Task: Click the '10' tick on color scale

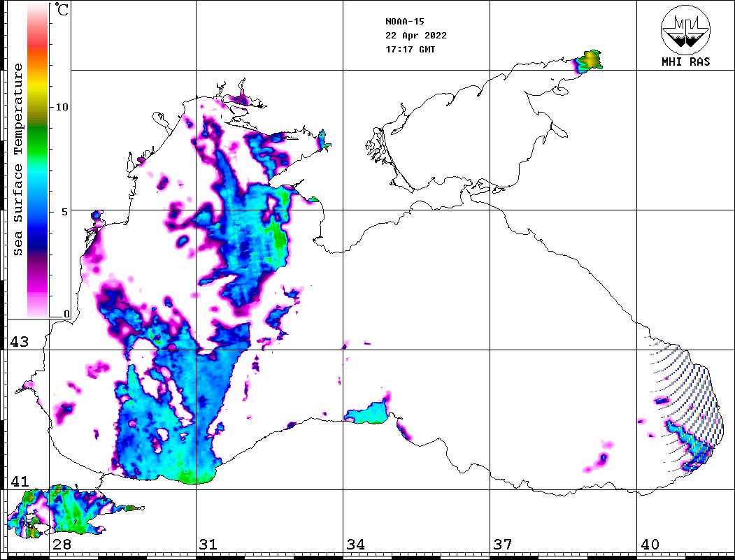Action: coord(62,107)
